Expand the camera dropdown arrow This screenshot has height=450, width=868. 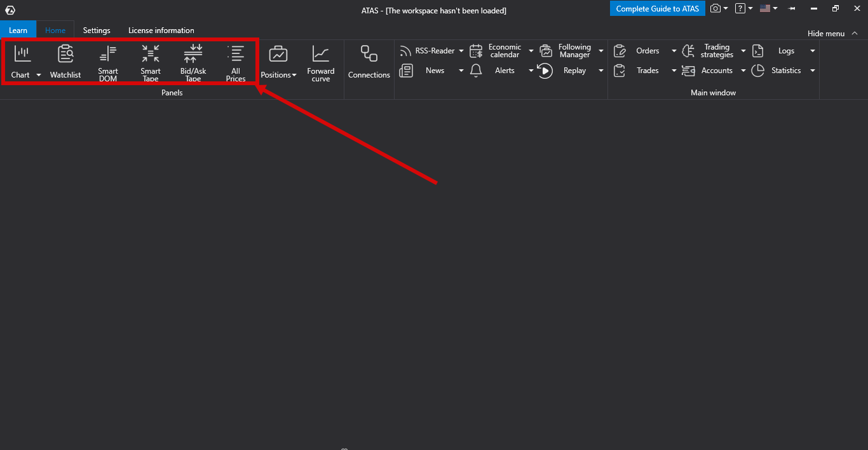726,9
